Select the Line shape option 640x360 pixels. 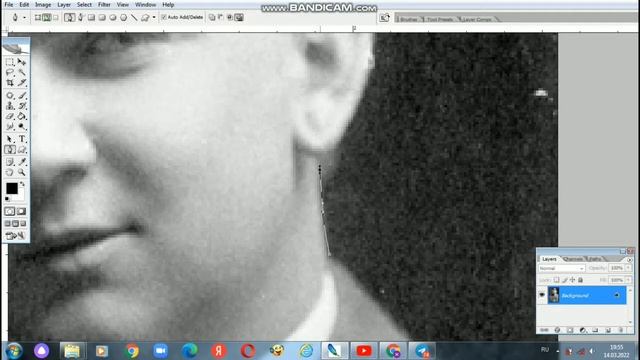coord(134,17)
